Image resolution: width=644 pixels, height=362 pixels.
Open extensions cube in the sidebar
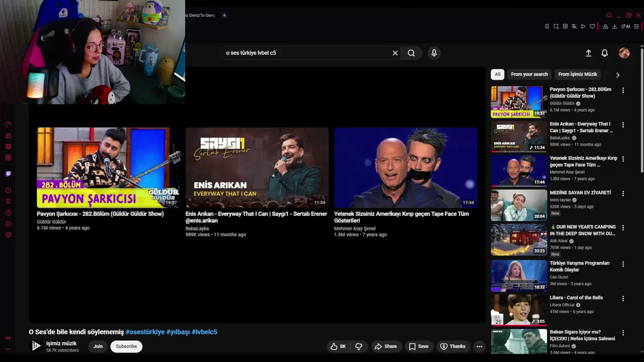click(x=8, y=224)
